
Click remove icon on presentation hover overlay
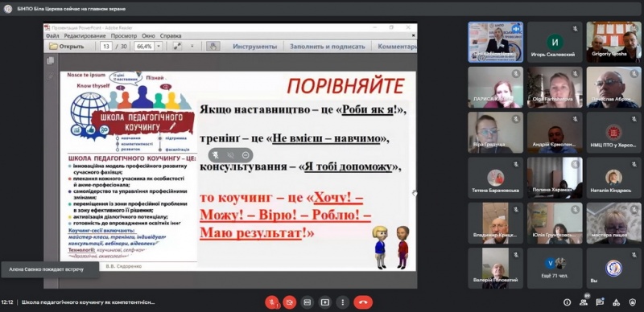[x=246, y=155]
